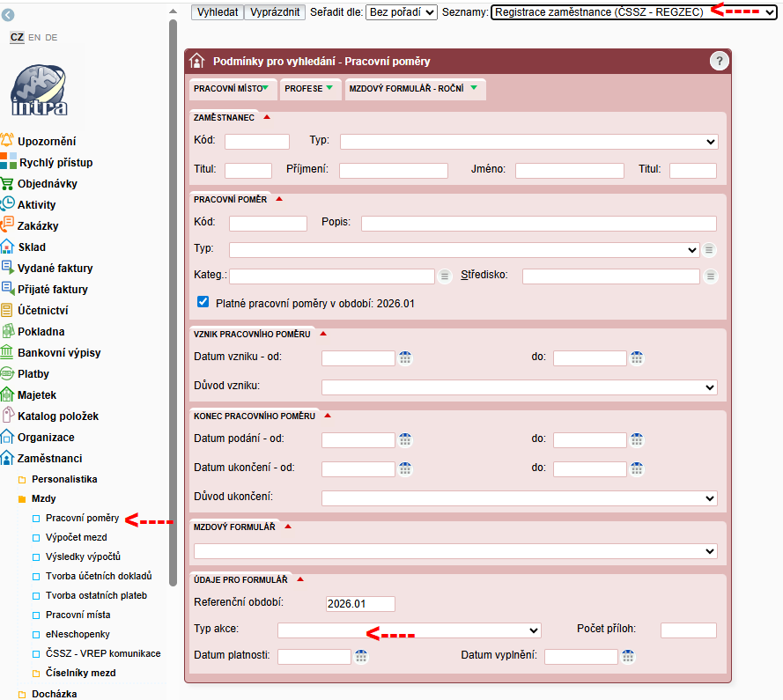783x700 pixels.
Task: Switch language to EN
Action: coord(34,38)
